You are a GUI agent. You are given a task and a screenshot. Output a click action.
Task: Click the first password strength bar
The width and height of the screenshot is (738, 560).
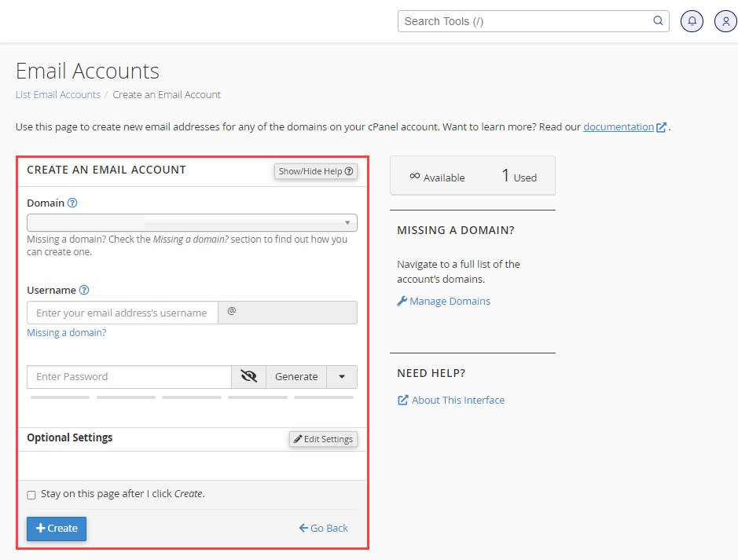[x=60, y=397]
